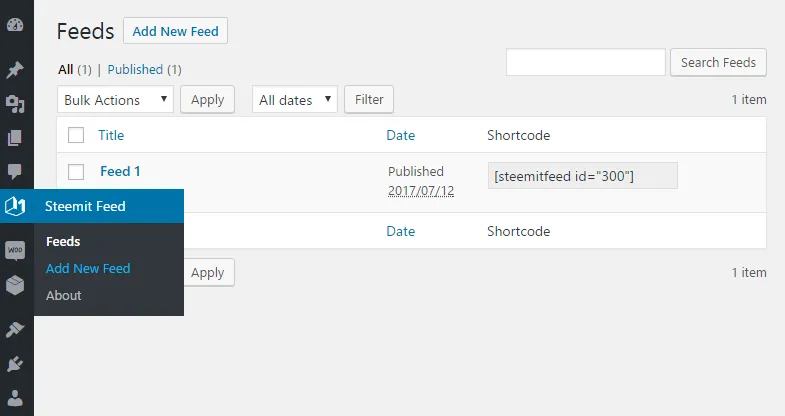Click the Search Feeds button
The width and height of the screenshot is (785, 416).
click(718, 63)
